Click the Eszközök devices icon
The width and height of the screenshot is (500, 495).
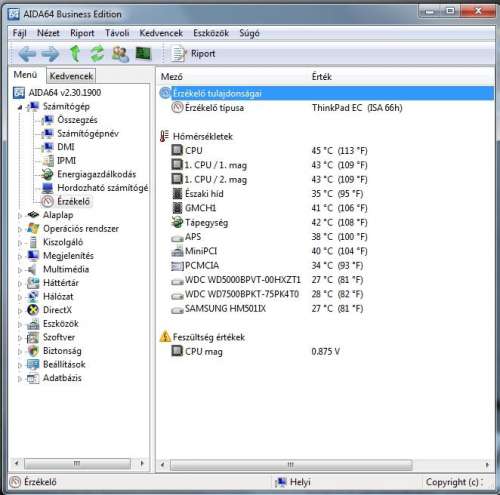(33, 324)
